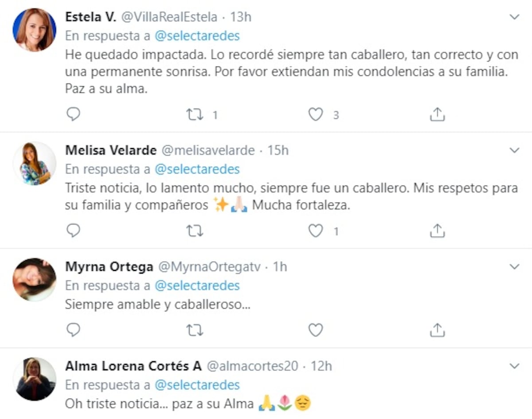Screen dimensions: 532x419
Task: Open options menu on Alma Lorena's tweet
Action: point(514,367)
